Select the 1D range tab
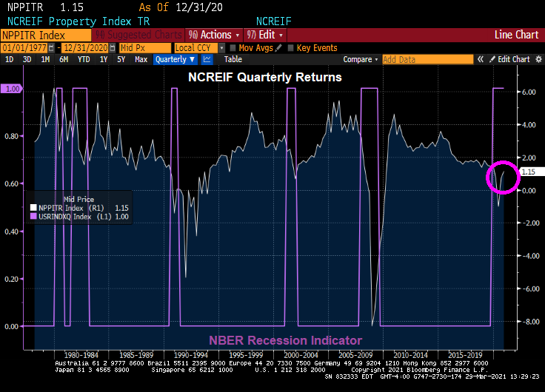The width and height of the screenshot is (545, 392). (x=10, y=59)
